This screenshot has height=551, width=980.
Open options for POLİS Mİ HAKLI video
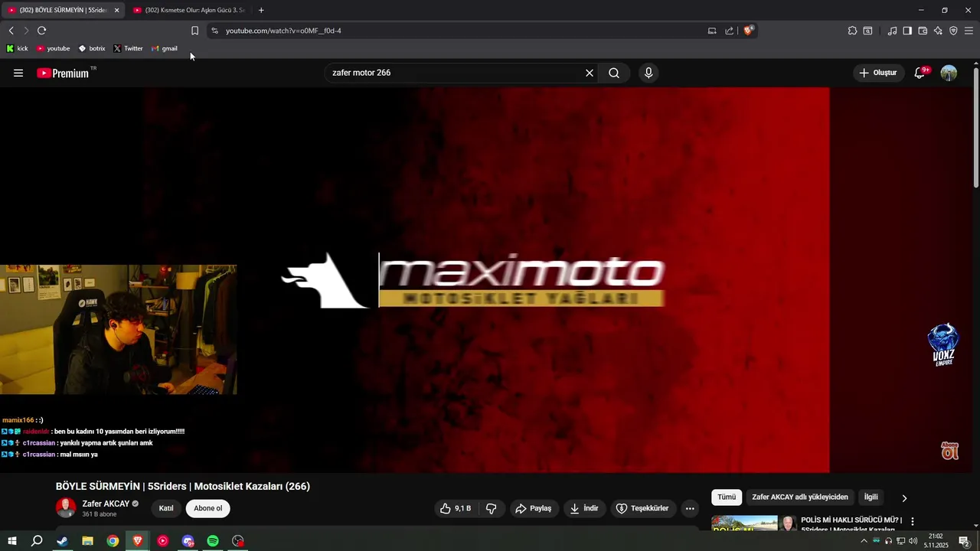tap(912, 521)
